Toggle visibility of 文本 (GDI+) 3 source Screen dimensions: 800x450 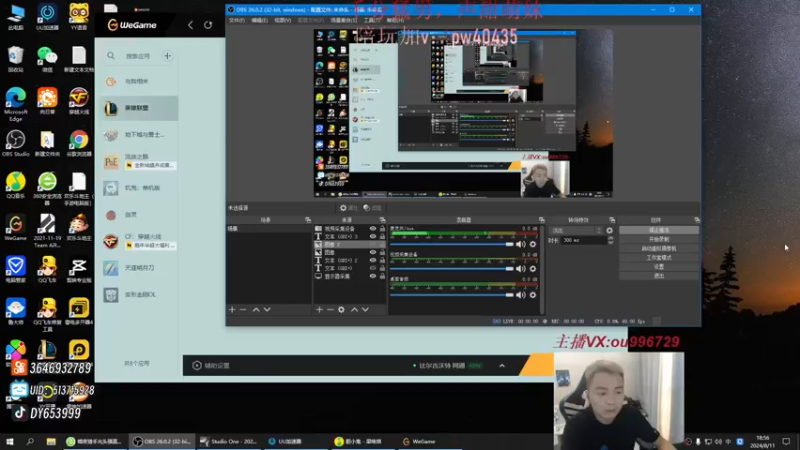[x=373, y=237]
